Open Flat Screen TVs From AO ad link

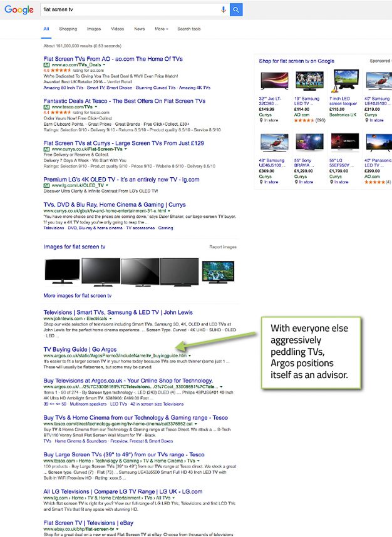(x=113, y=59)
